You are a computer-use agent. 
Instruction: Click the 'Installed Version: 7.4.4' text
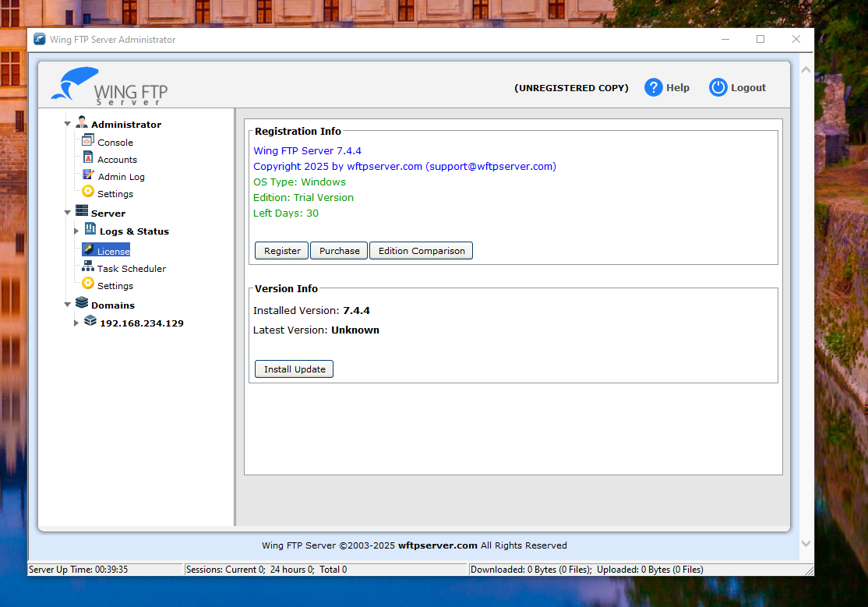pyautogui.click(x=312, y=311)
